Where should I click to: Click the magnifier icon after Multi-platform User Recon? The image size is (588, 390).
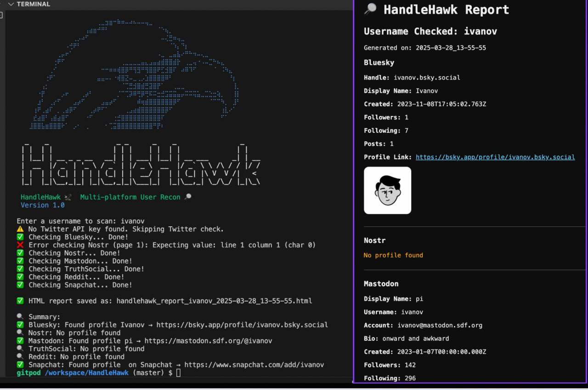tap(187, 197)
